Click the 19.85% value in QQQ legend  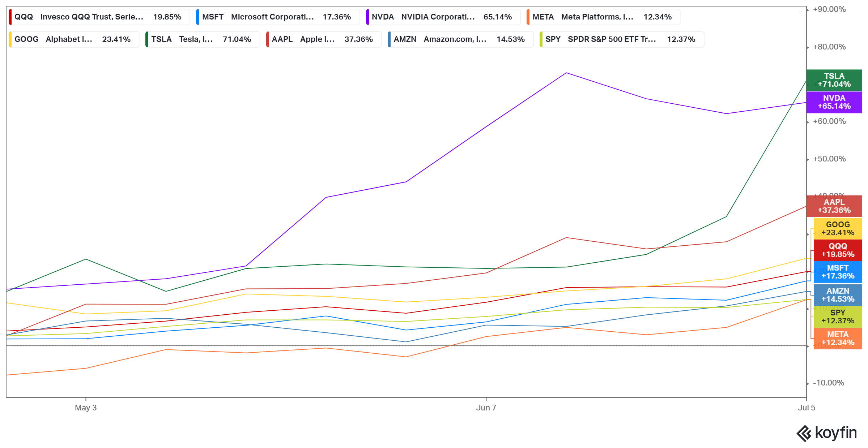167,17
